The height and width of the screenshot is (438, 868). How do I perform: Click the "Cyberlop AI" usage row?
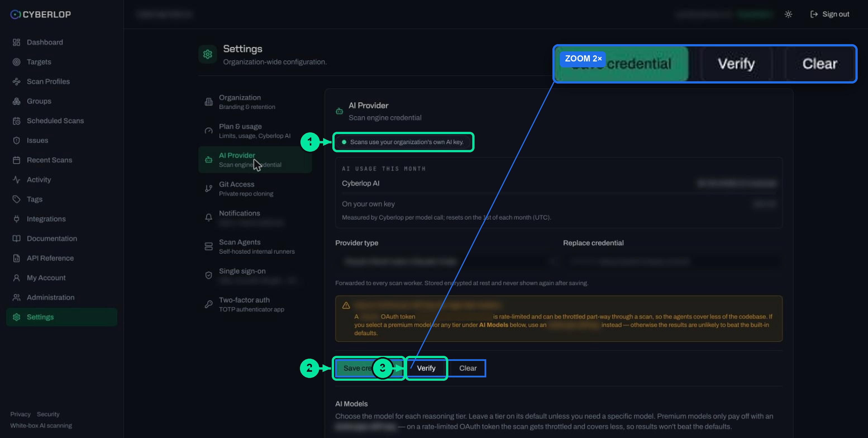(x=559, y=183)
